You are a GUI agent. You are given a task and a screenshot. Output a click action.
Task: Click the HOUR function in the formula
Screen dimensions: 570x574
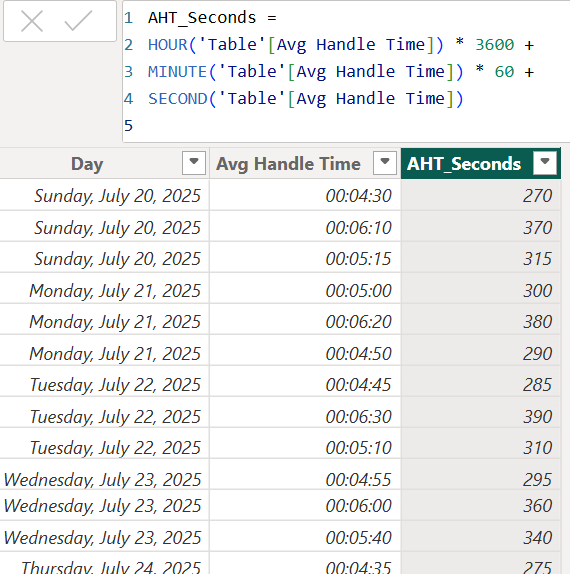pyautogui.click(x=167, y=45)
